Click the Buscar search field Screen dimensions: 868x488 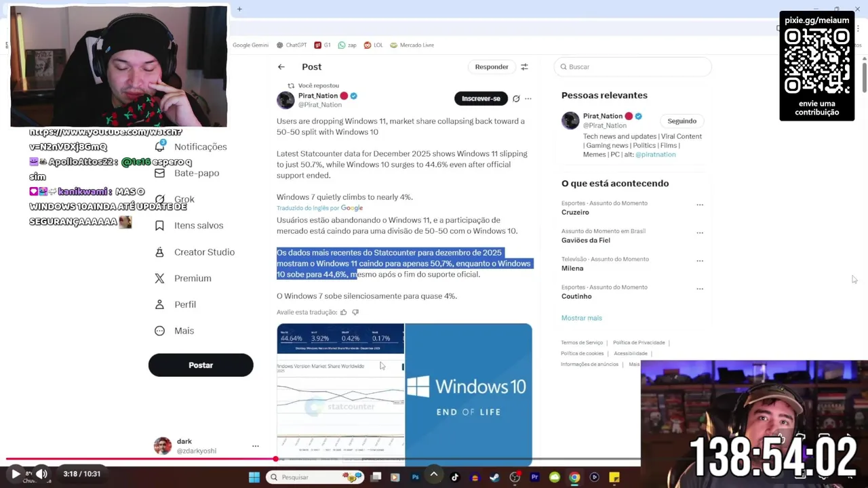pos(633,67)
